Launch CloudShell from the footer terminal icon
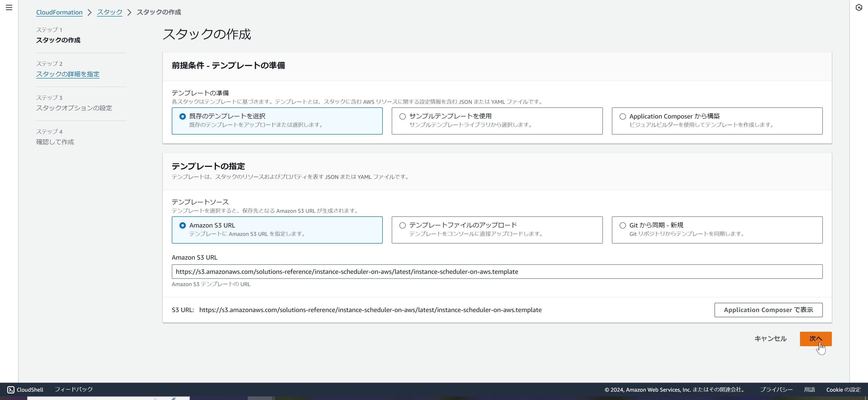Screen dimensions: 868x400 click(10, 390)
